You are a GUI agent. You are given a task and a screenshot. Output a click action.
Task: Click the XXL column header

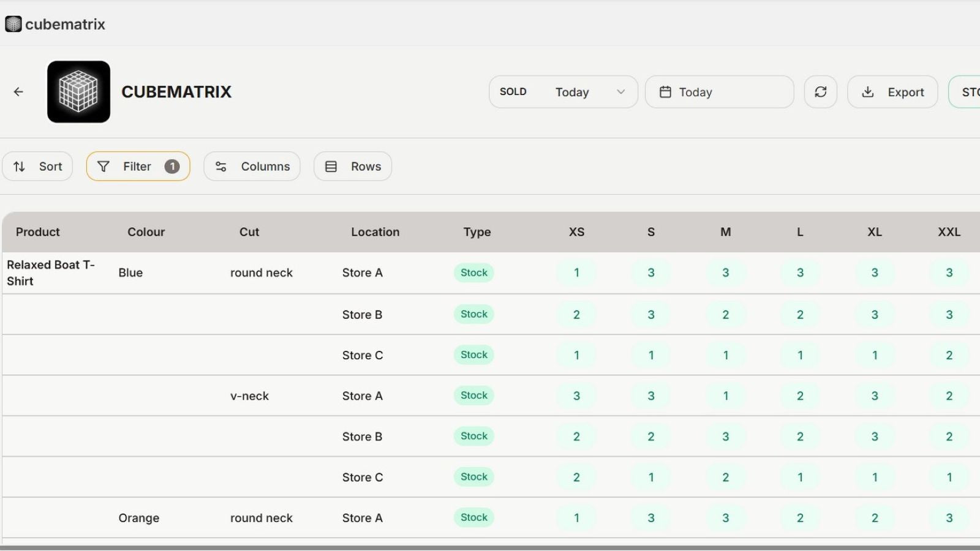point(949,232)
